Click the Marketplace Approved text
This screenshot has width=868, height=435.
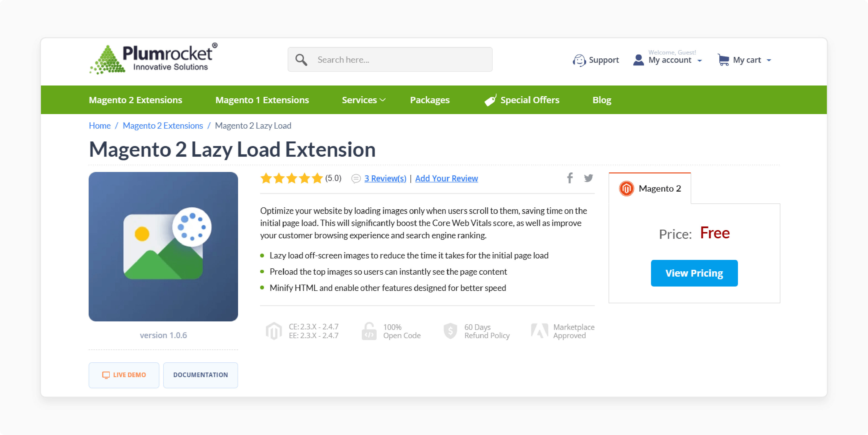(573, 331)
